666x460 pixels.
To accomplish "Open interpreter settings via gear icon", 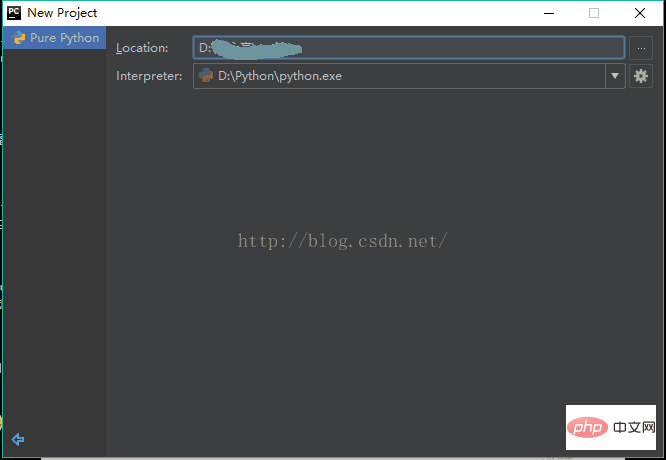I will tap(641, 76).
